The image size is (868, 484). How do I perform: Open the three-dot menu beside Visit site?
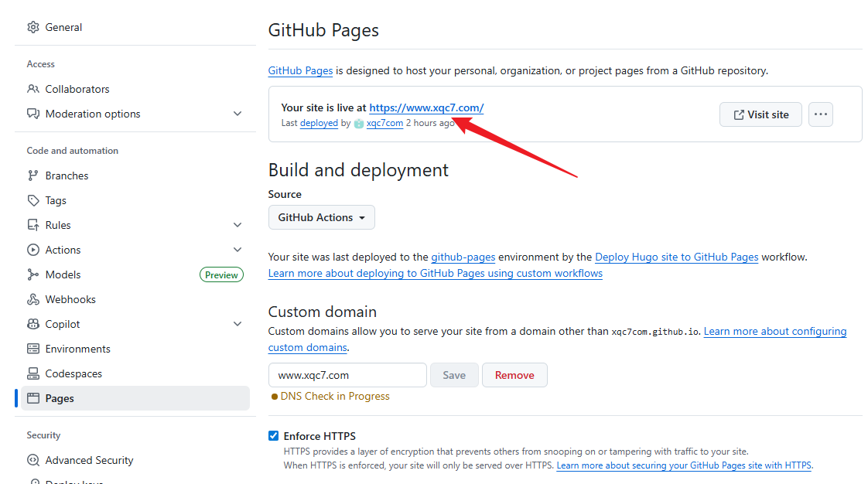[x=821, y=114]
